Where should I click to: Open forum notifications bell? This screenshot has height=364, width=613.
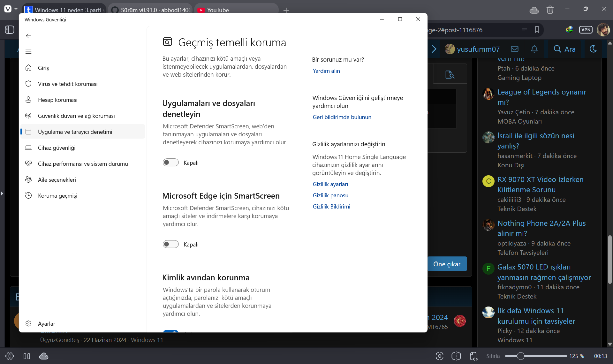[x=534, y=49]
